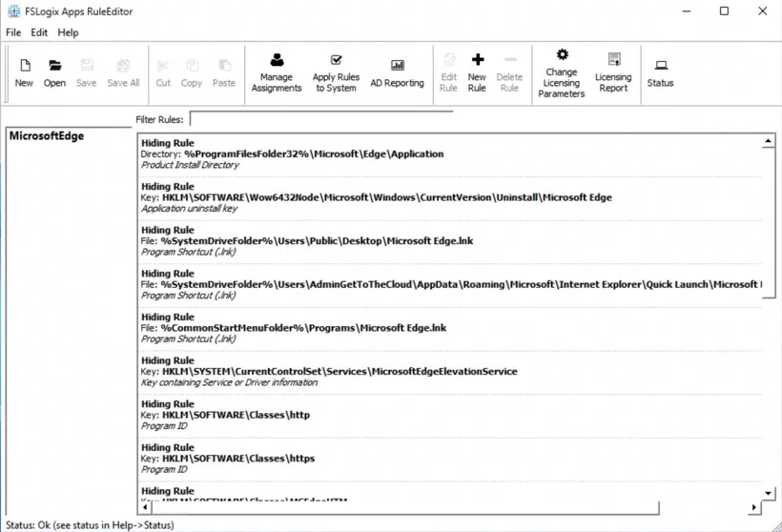The height and width of the screenshot is (532, 782).
Task: Select the CommonStartMenuFolder Edge.lnk rule
Action: coord(451,328)
